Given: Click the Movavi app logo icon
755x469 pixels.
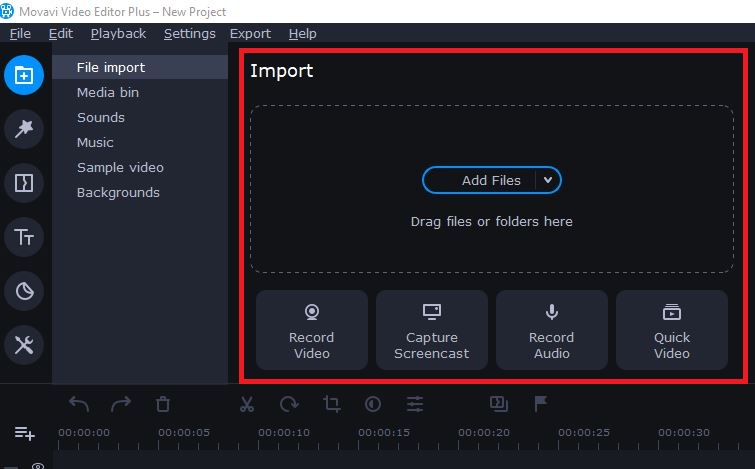Looking at the screenshot, I should (7, 11).
